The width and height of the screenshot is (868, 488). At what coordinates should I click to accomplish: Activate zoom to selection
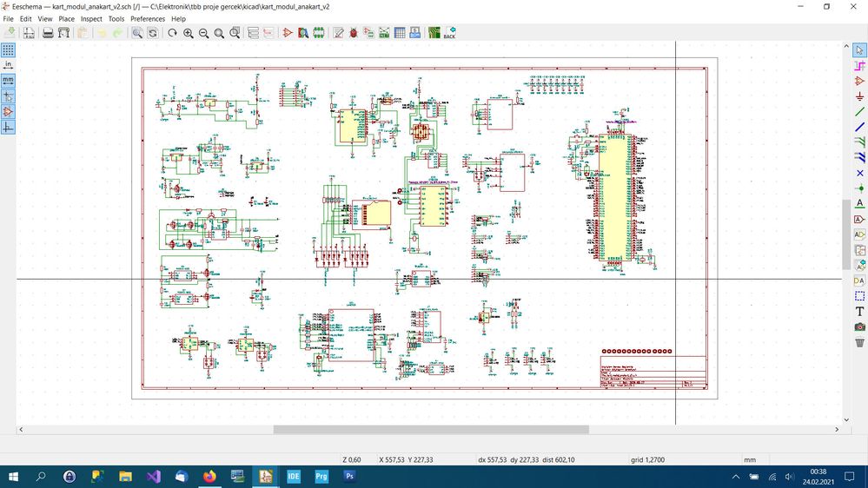pyautogui.click(x=235, y=33)
